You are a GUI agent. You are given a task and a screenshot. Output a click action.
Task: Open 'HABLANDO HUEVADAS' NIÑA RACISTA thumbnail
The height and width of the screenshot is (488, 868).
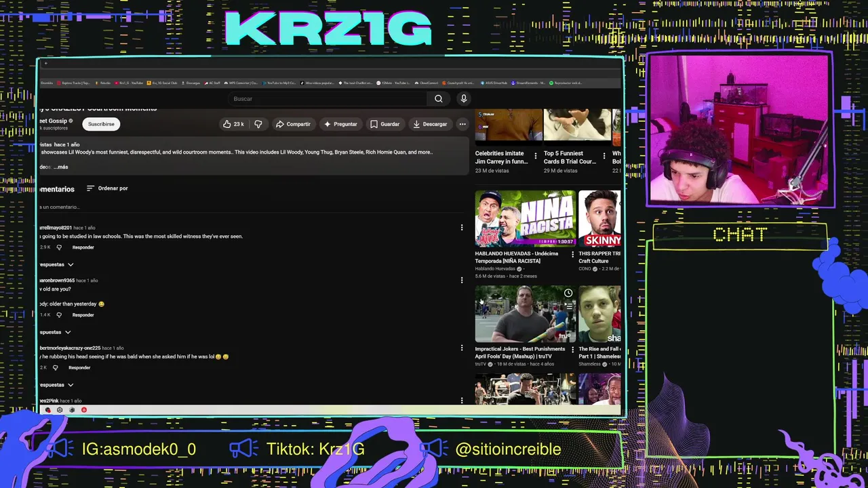[525, 218]
